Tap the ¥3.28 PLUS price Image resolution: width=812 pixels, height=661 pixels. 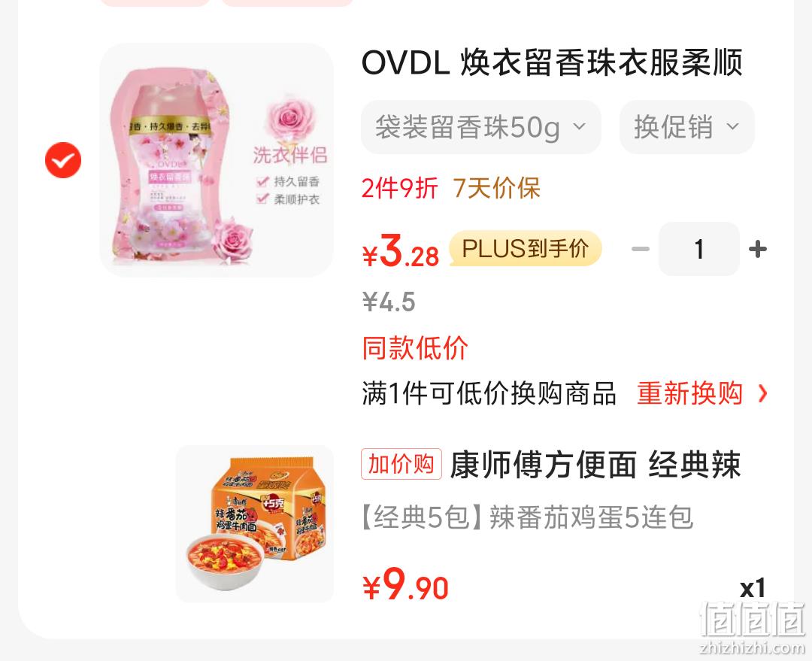tap(401, 250)
